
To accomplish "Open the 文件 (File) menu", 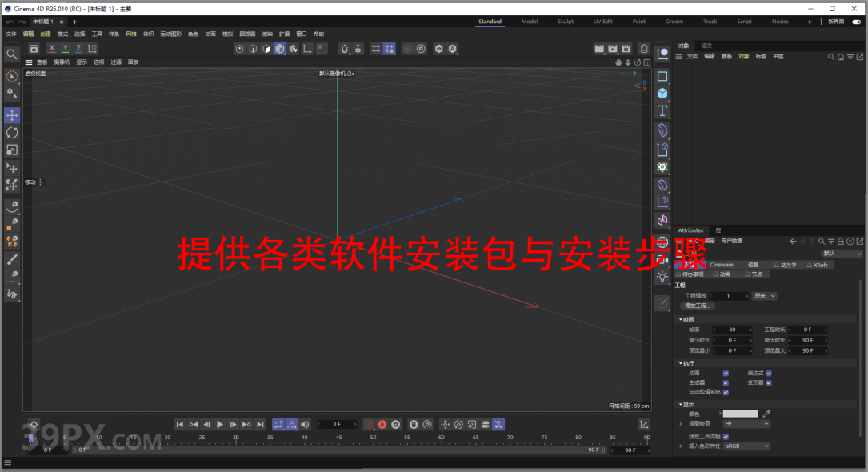I will 10,34.
